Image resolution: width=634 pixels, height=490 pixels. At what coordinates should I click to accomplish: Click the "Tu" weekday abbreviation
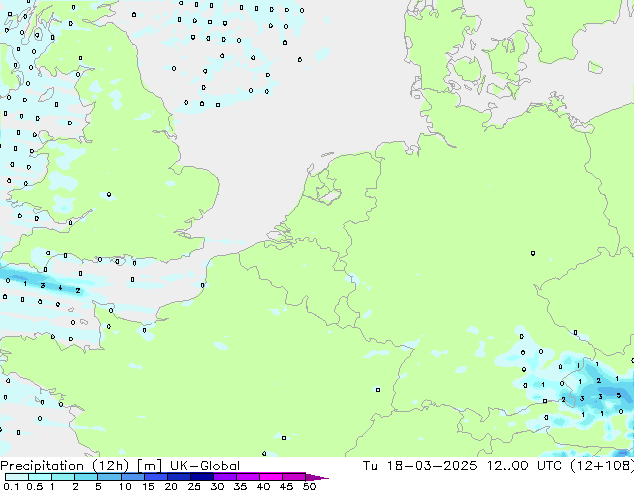coord(370,466)
